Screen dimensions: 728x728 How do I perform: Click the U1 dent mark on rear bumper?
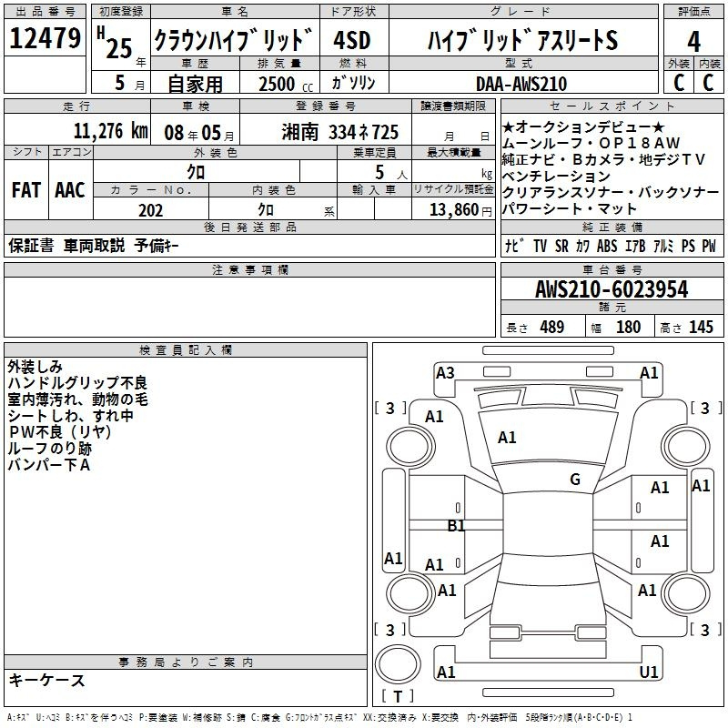[x=648, y=672]
